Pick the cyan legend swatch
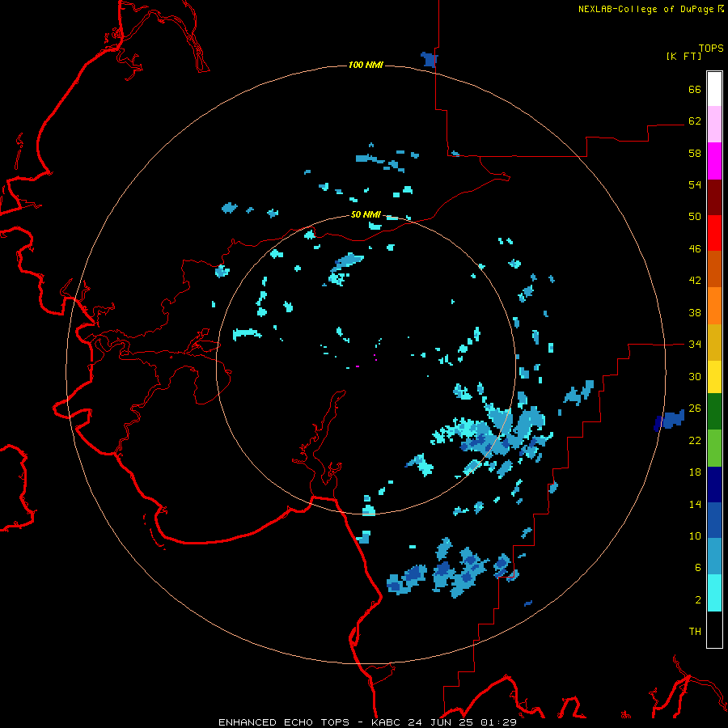728x728 pixels. (x=714, y=593)
